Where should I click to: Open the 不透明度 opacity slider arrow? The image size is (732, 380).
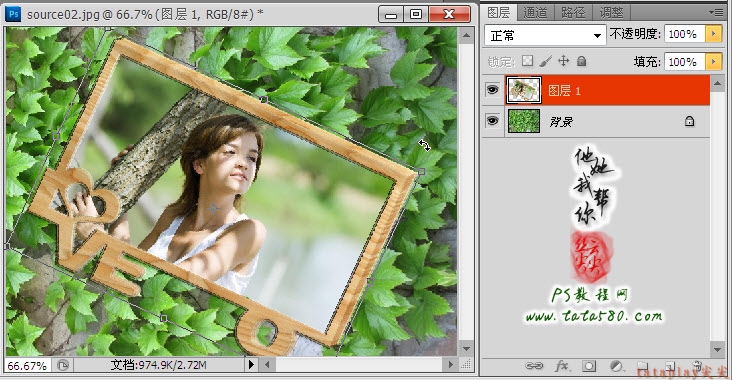[713, 34]
